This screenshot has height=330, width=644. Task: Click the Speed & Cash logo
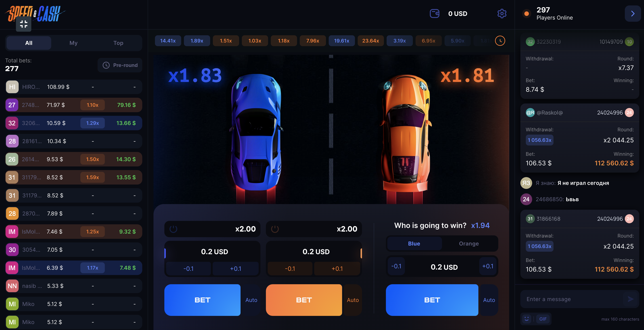(35, 14)
